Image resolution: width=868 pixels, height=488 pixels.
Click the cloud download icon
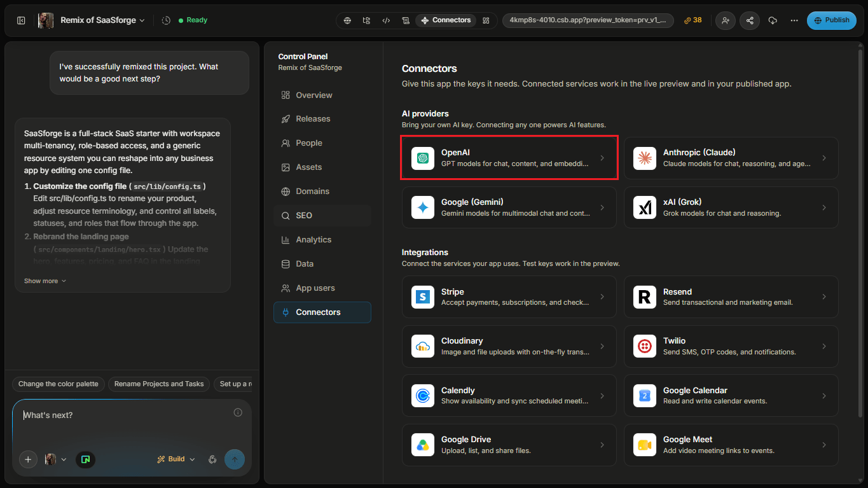773,20
